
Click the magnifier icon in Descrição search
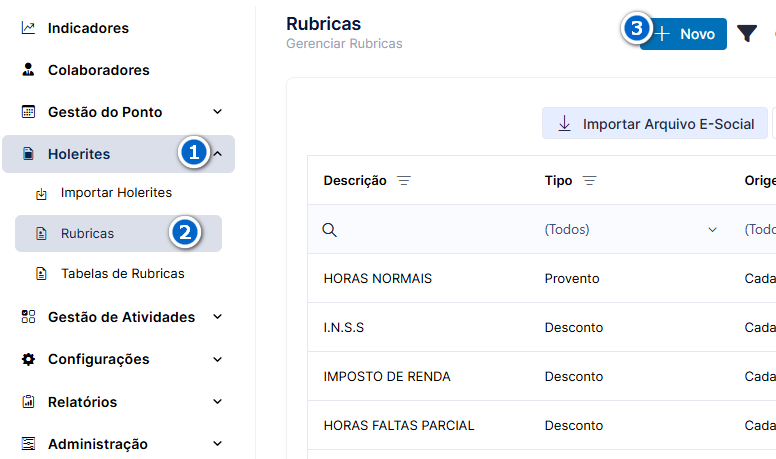(330, 230)
